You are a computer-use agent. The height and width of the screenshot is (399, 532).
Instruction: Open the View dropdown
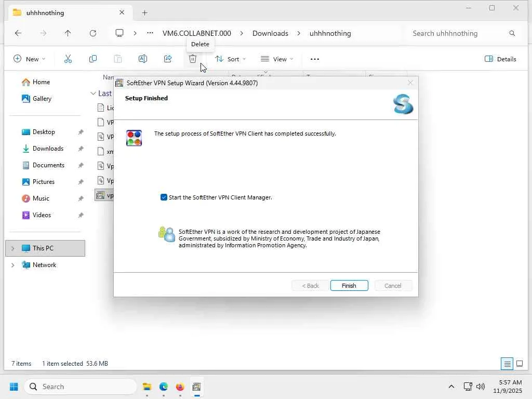pos(277,59)
